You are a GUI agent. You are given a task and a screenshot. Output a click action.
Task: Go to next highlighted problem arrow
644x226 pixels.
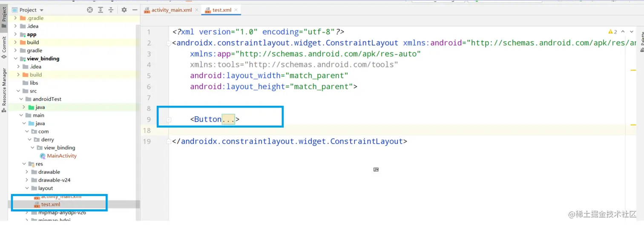coord(631,32)
